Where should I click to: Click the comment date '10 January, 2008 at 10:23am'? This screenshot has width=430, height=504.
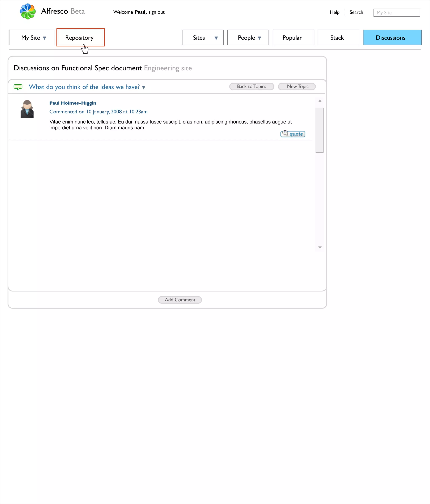(117, 112)
